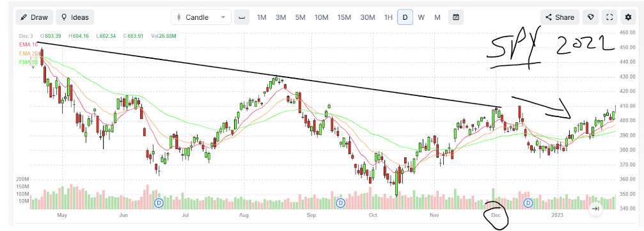The image size is (644, 231).
Task: Click the dividend marker between Jun and Jul
Action: coord(159,203)
